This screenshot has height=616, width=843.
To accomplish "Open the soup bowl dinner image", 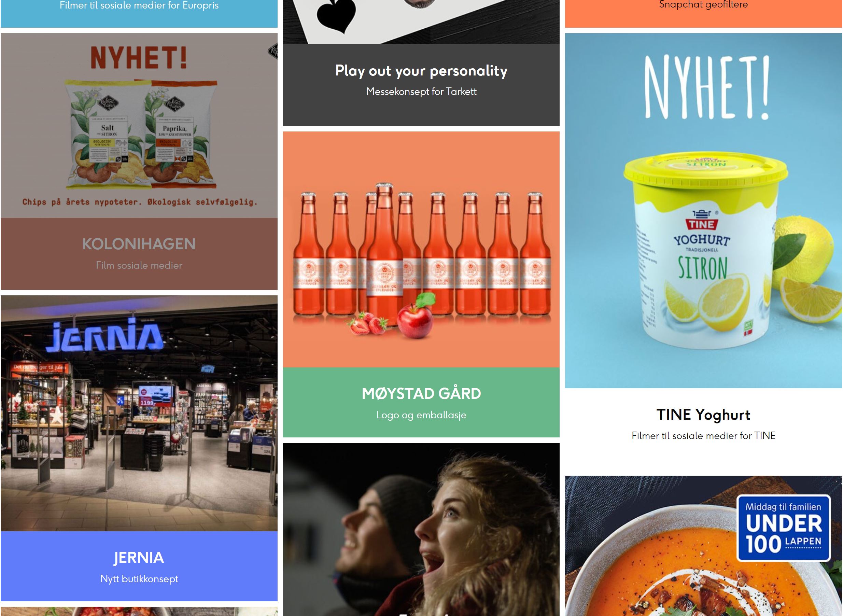I will (x=703, y=546).
